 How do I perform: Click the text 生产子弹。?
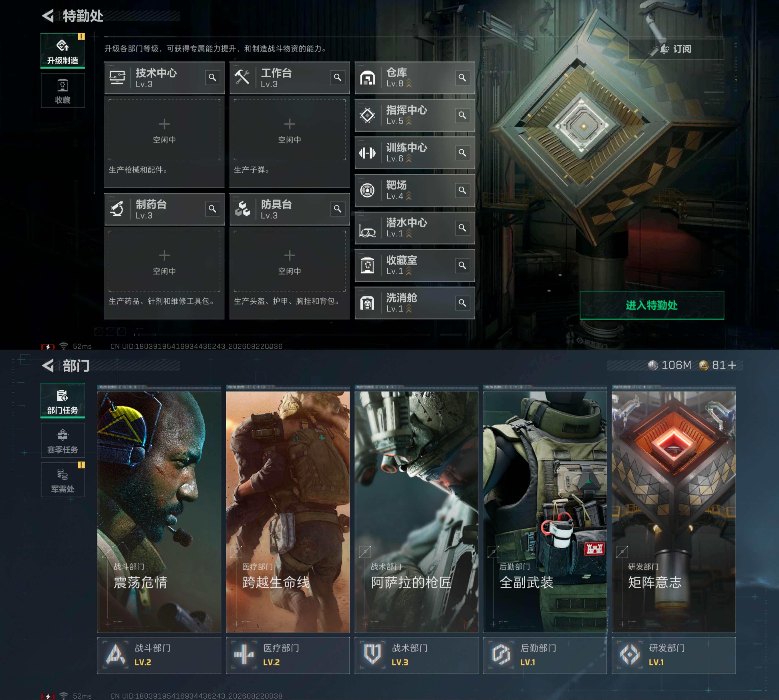pos(252,170)
